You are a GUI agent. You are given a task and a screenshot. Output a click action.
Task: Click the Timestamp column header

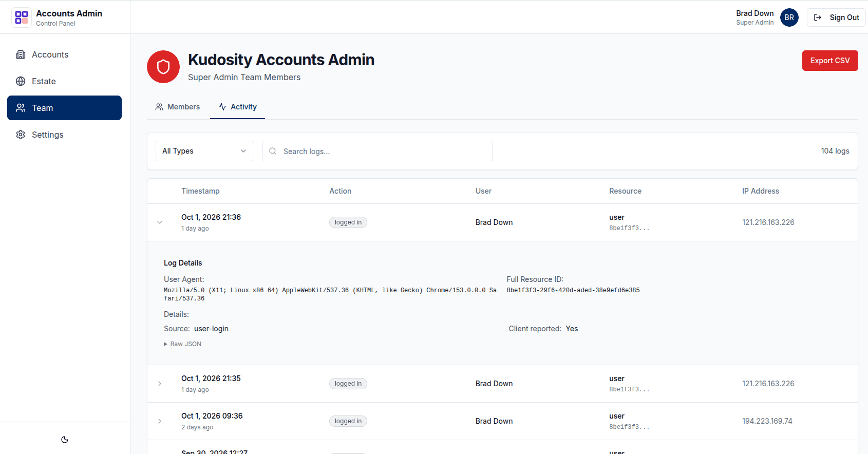pos(200,191)
